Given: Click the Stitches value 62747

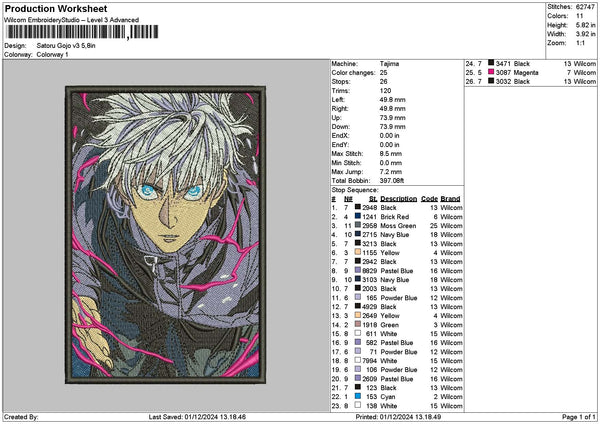Looking at the screenshot, I should pos(585,7).
